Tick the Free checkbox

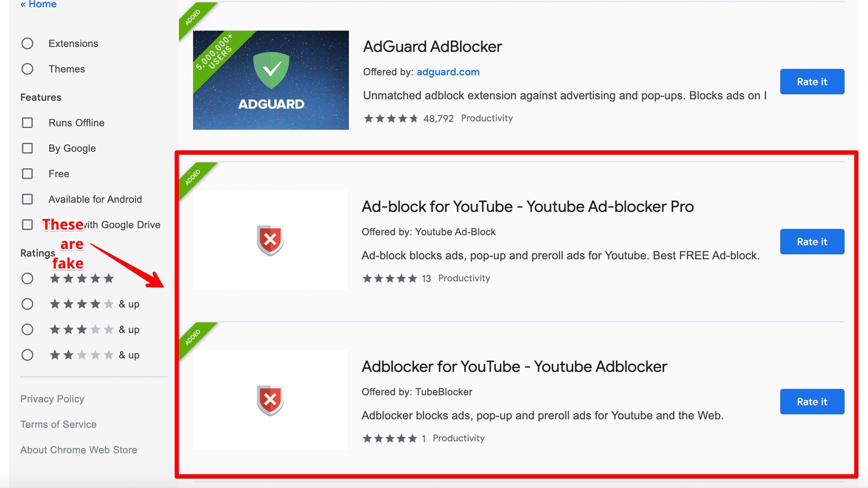point(28,174)
